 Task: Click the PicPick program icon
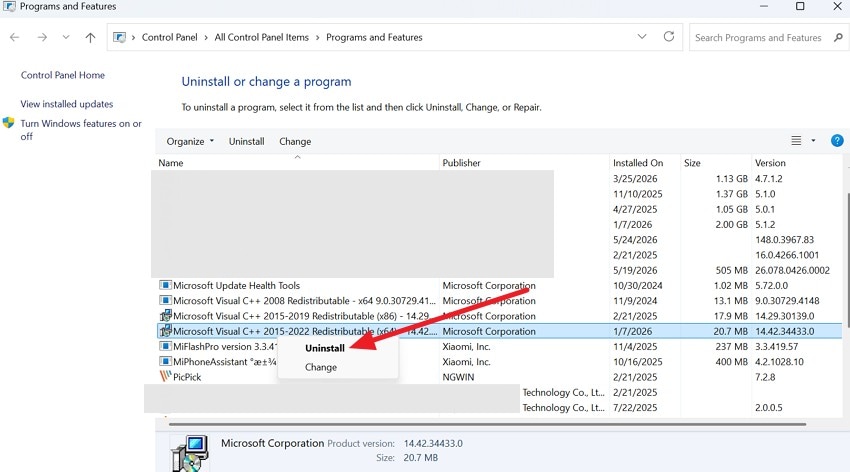[165, 376]
